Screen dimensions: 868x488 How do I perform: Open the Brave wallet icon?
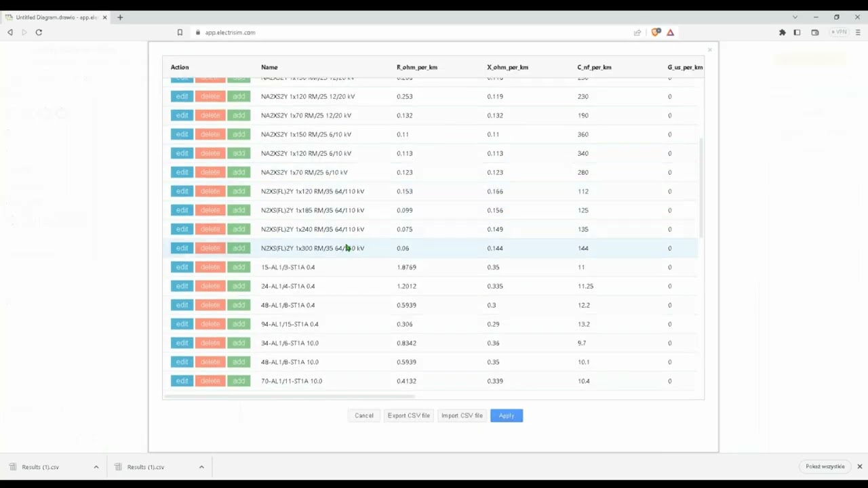(x=814, y=32)
